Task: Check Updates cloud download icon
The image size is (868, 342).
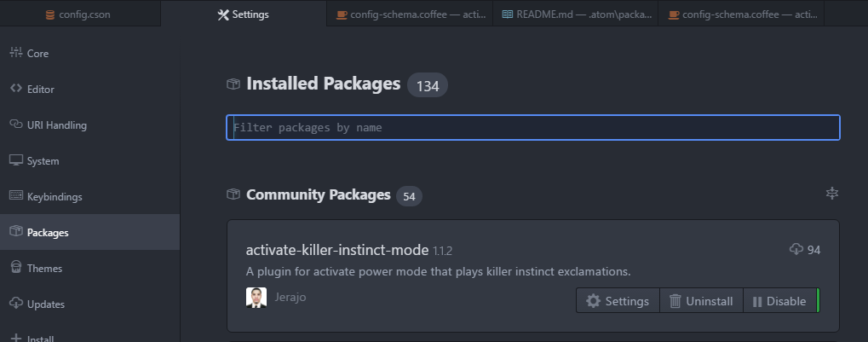Action: coord(16,304)
